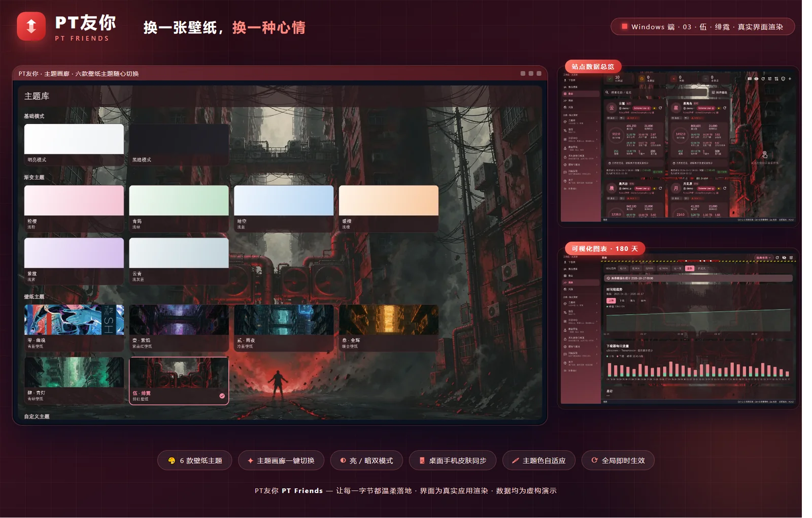Click the 主题画廊一键切换 pill

(x=281, y=461)
